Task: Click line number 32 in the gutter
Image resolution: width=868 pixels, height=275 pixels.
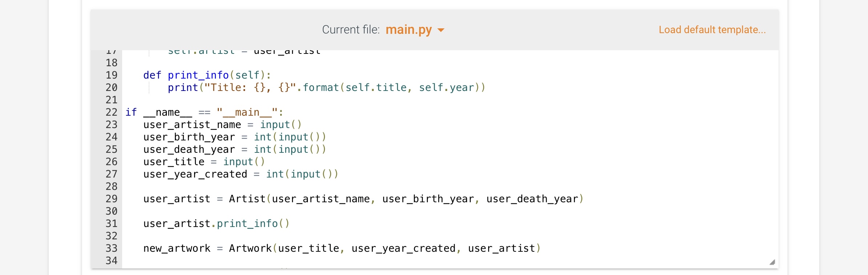Action: pyautogui.click(x=112, y=236)
